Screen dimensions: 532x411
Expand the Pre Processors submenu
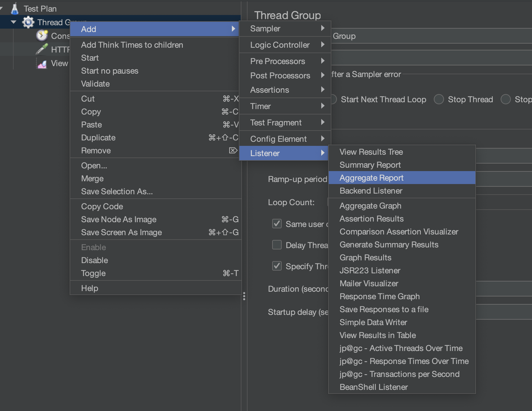coord(285,61)
